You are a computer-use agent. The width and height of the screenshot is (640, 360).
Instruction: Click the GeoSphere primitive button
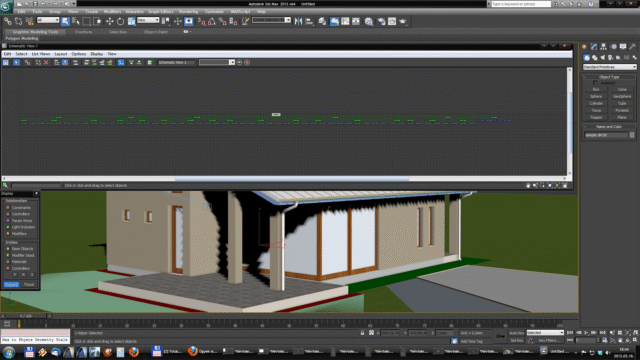622,96
